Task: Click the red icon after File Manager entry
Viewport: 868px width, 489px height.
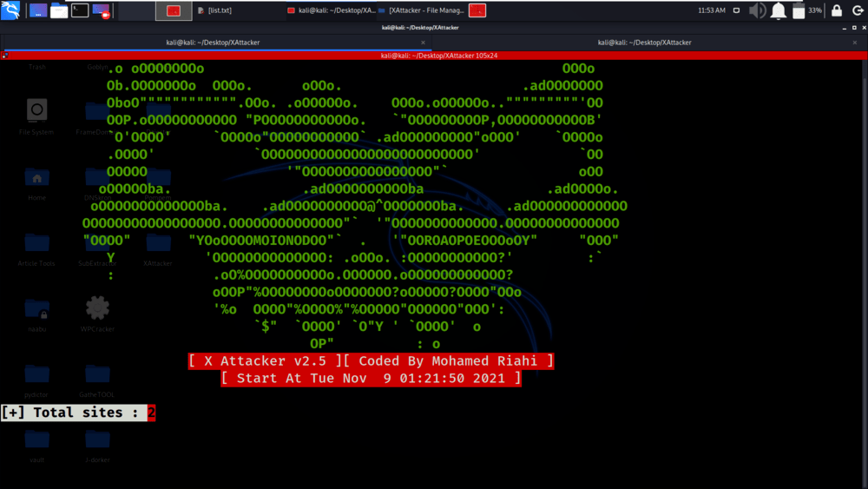Action: point(477,10)
